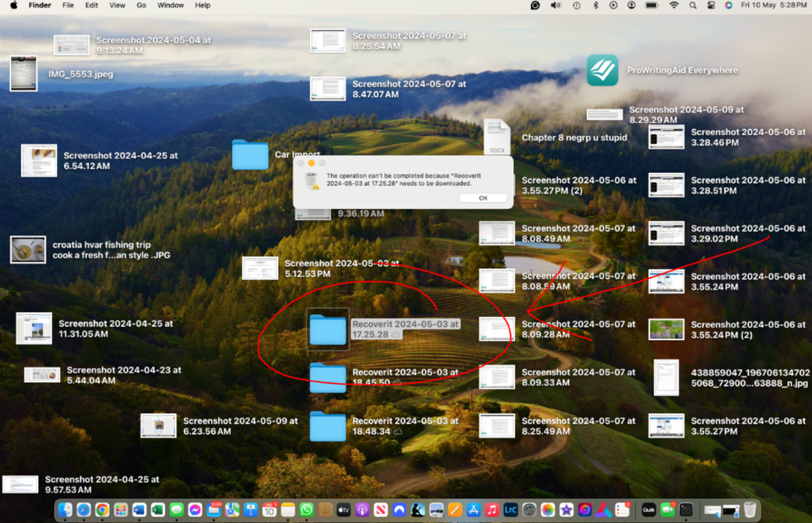The height and width of the screenshot is (523, 812).
Task: Open the Quik app from the Dock
Action: point(649,510)
